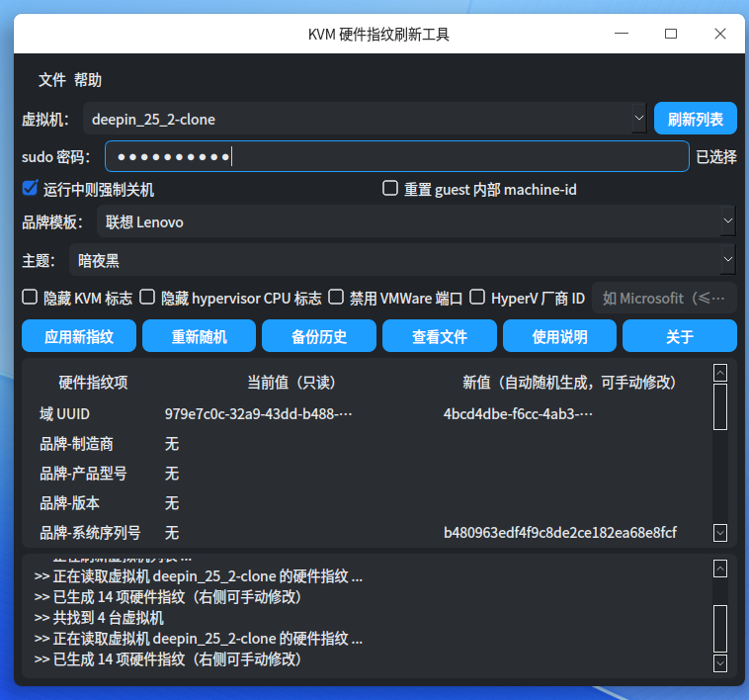Image resolution: width=749 pixels, height=700 pixels.
Task: Click the 刷新列表 button
Action: pyautogui.click(x=695, y=119)
